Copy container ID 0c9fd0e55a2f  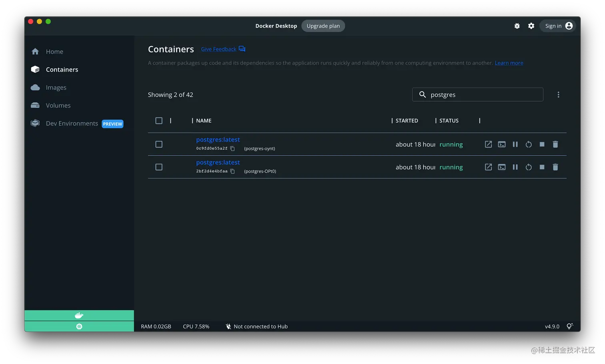[232, 149]
